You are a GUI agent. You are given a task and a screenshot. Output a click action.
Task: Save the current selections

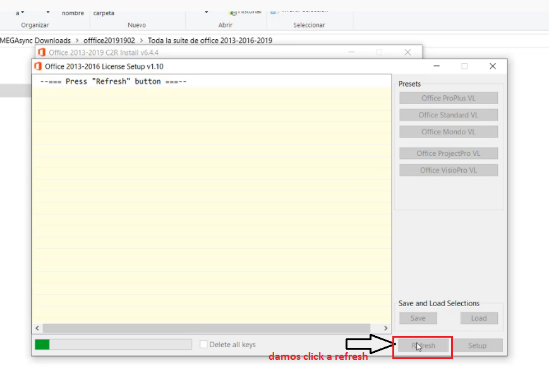pyautogui.click(x=418, y=318)
